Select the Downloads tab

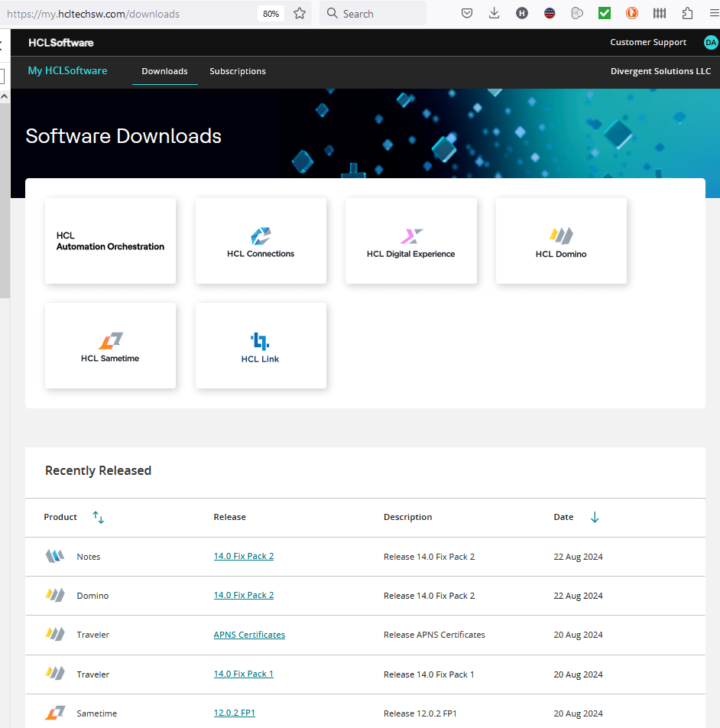tap(164, 71)
